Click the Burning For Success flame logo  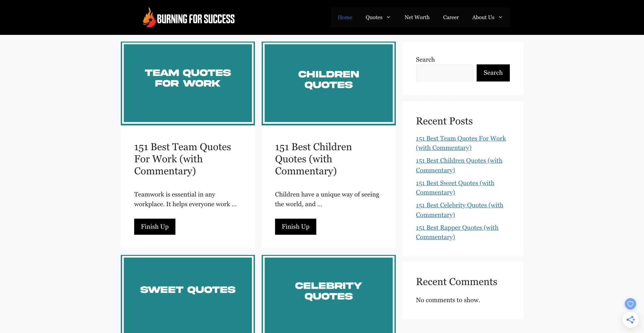149,17
